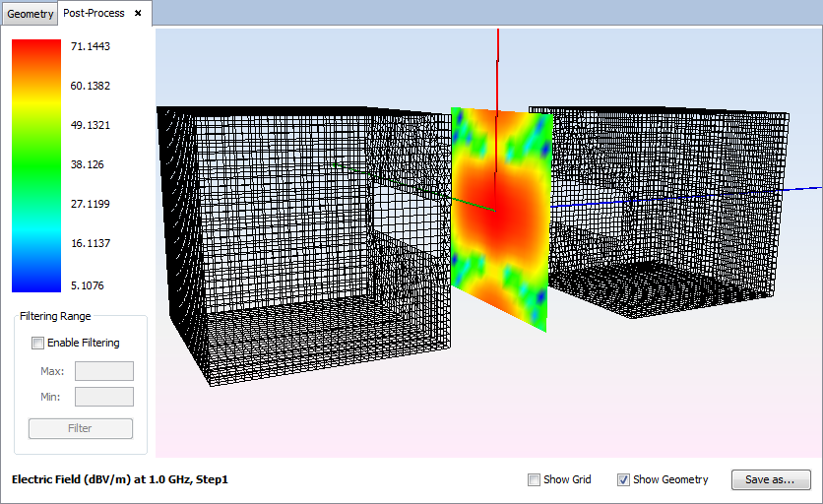This screenshot has height=504, width=823.
Task: Click the Min filter input field
Action: tap(103, 397)
